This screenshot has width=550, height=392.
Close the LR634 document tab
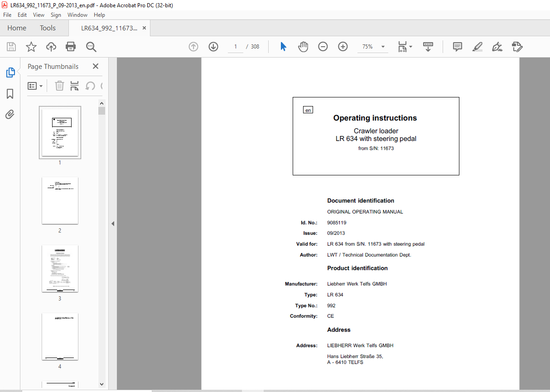145,28
